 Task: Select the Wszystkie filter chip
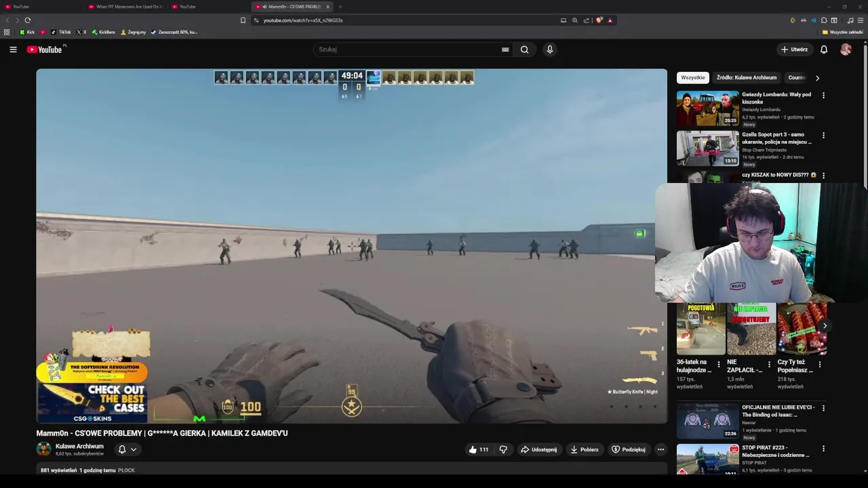click(x=693, y=78)
